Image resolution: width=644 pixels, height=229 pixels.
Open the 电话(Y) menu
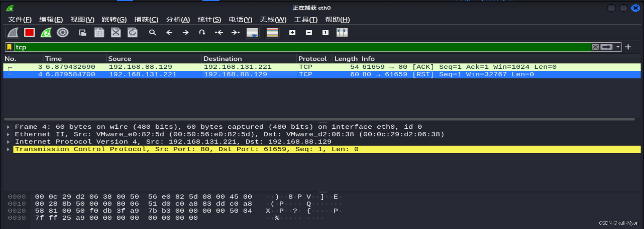[240, 19]
